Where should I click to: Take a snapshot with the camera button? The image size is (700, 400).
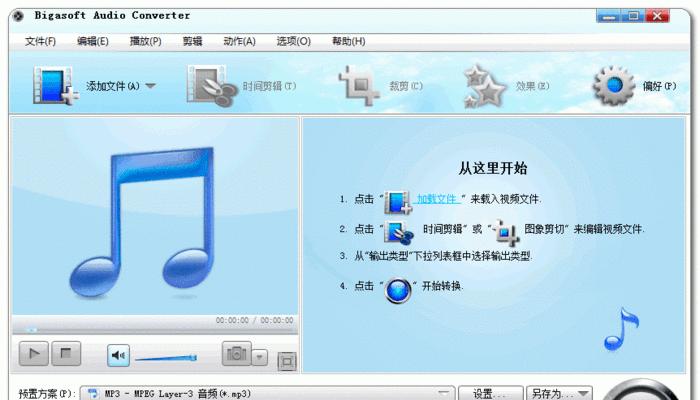[x=236, y=354]
